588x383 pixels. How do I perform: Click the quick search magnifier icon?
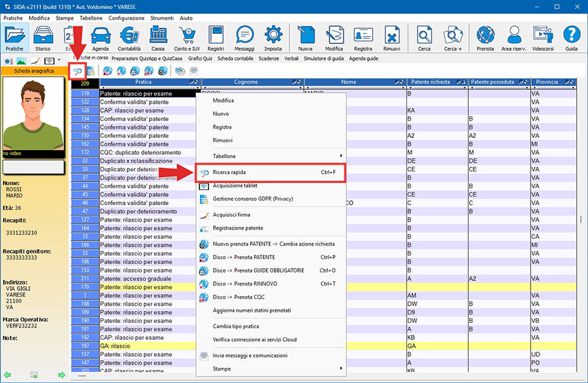pyautogui.click(x=77, y=70)
